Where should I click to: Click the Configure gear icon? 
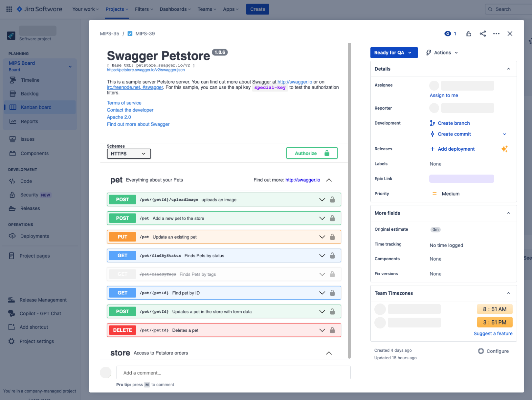(481, 351)
